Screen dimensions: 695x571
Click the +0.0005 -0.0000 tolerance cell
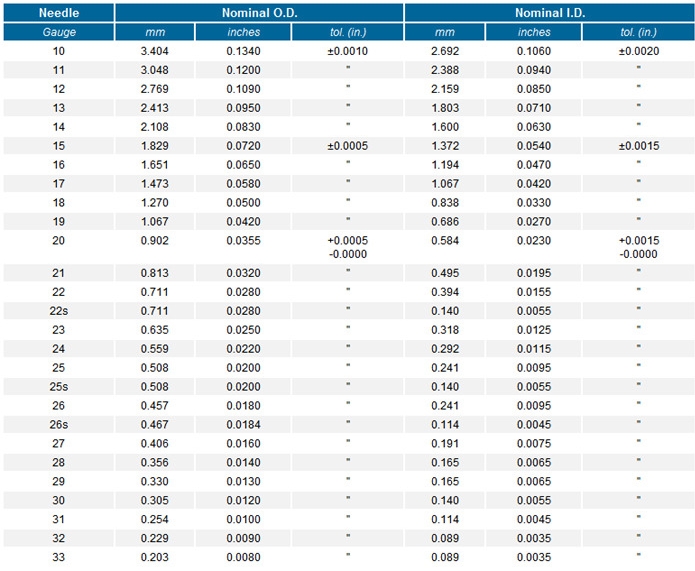pos(347,247)
